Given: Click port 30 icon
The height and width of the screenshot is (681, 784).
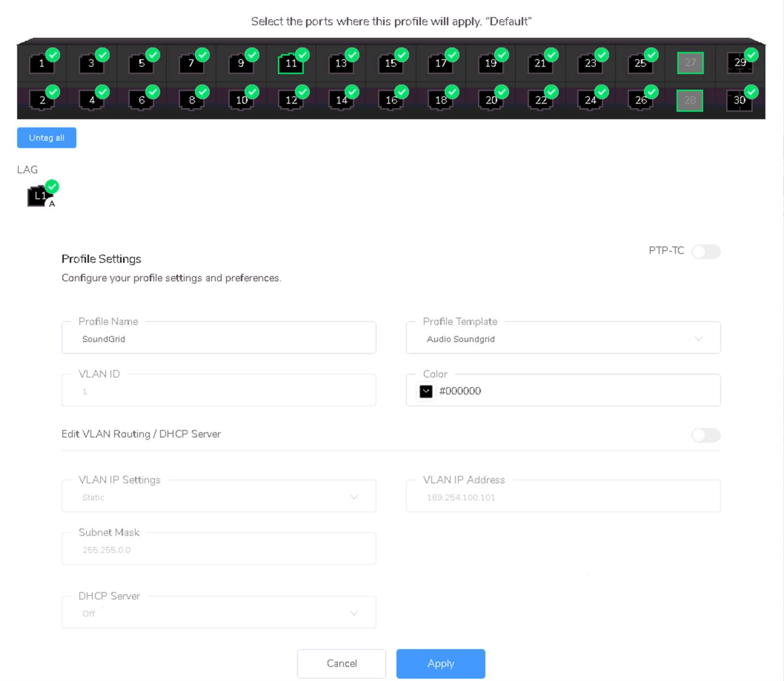Looking at the screenshot, I should pos(739,100).
